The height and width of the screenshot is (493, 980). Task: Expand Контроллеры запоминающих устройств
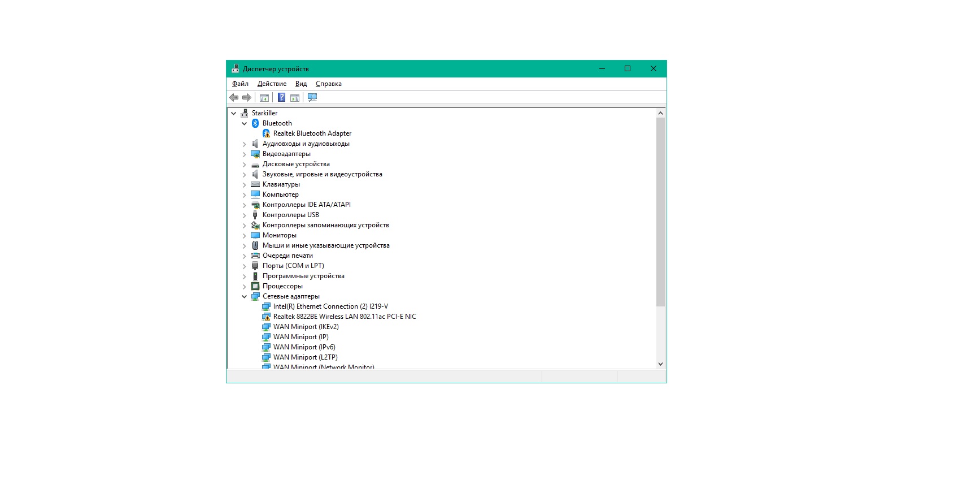point(244,226)
